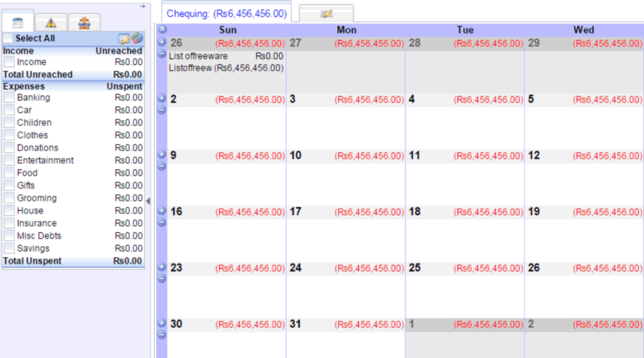
Task: Click the minus icon for week of 23
Action: 162,279
